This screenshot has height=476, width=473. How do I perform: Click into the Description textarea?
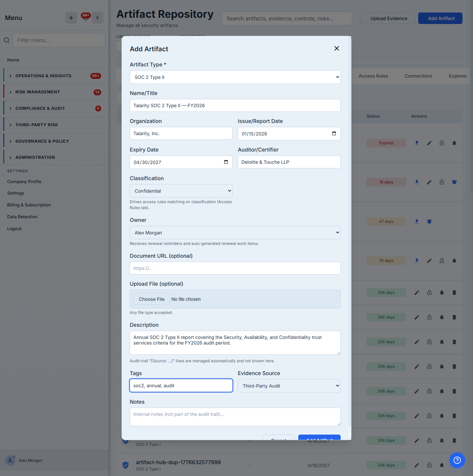[235, 343]
